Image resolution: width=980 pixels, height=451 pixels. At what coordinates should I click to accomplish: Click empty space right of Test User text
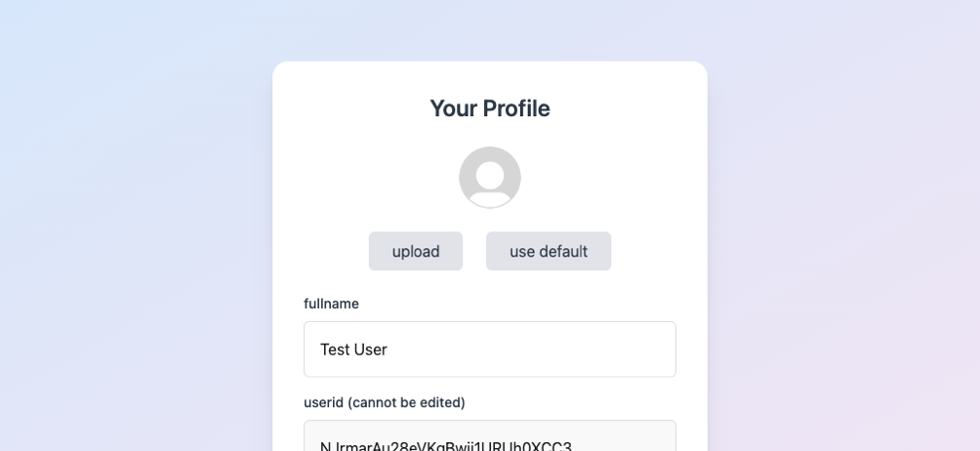(531, 349)
